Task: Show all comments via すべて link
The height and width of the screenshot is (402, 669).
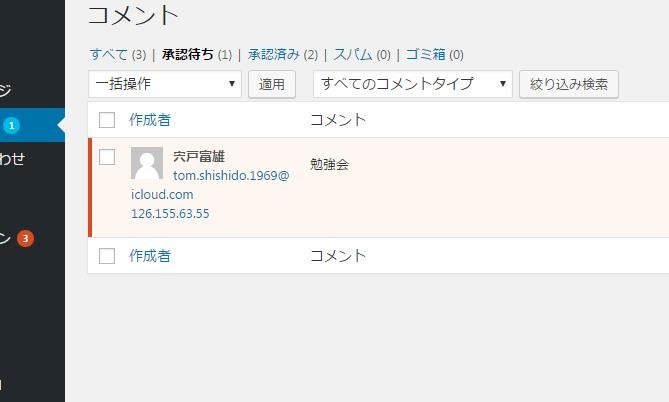Action: click(108, 54)
